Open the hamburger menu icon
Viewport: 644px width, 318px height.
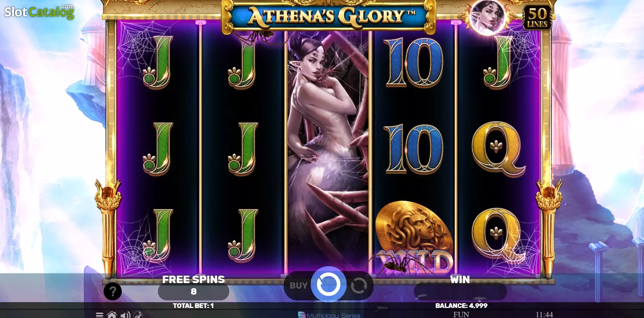99,315
